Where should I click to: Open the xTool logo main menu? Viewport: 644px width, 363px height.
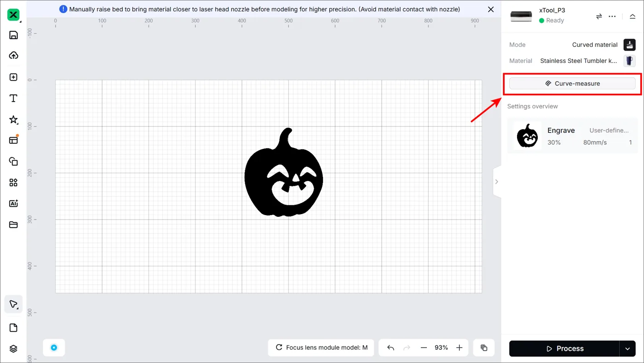click(13, 15)
